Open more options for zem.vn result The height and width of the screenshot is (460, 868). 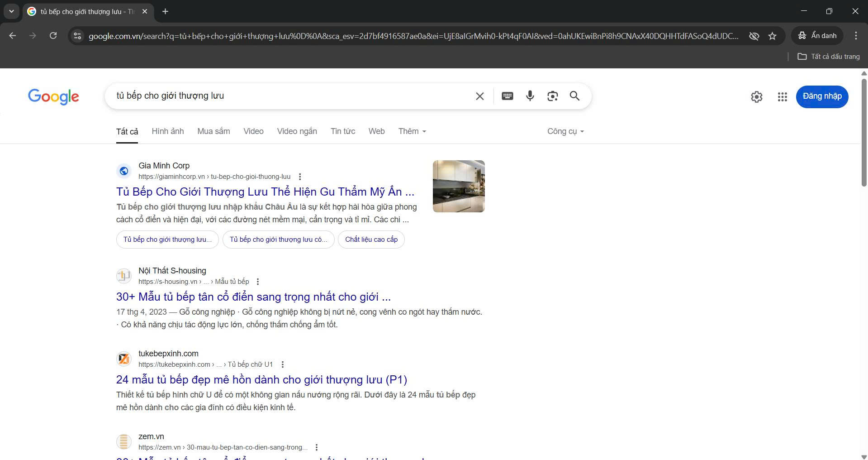click(317, 447)
